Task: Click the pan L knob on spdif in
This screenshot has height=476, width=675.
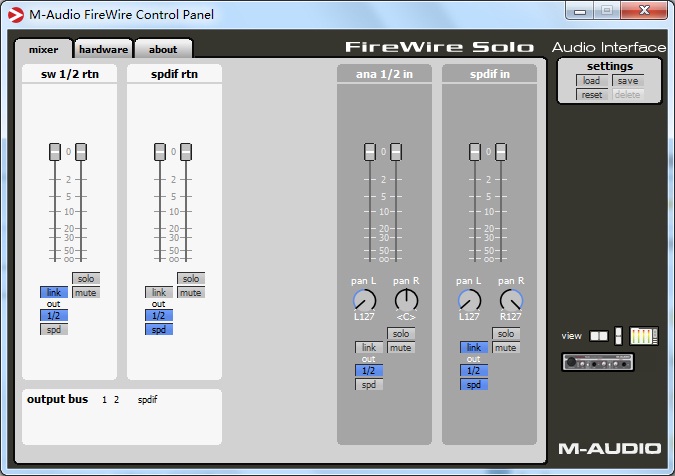Action: (x=469, y=300)
